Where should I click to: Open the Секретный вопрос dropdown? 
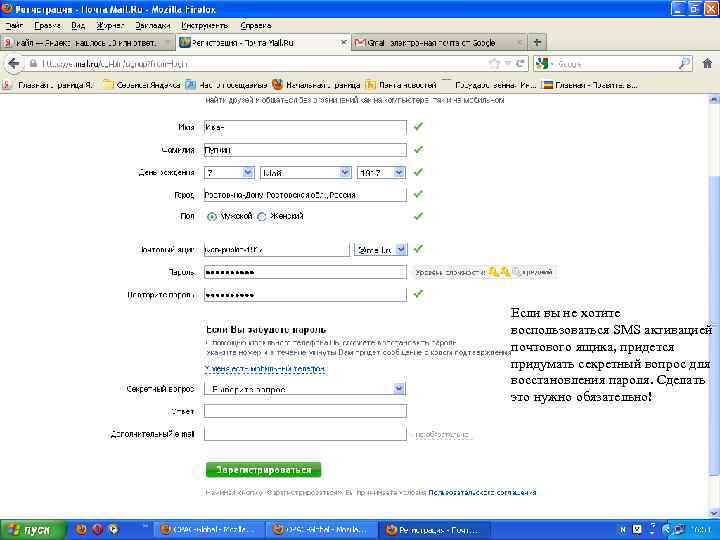pos(305,389)
